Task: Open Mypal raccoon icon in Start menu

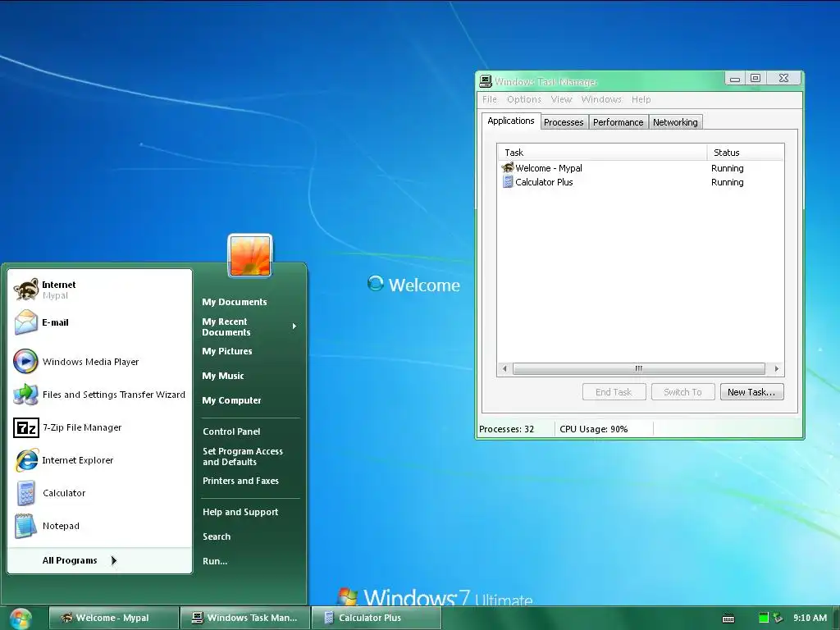Action: tap(25, 290)
